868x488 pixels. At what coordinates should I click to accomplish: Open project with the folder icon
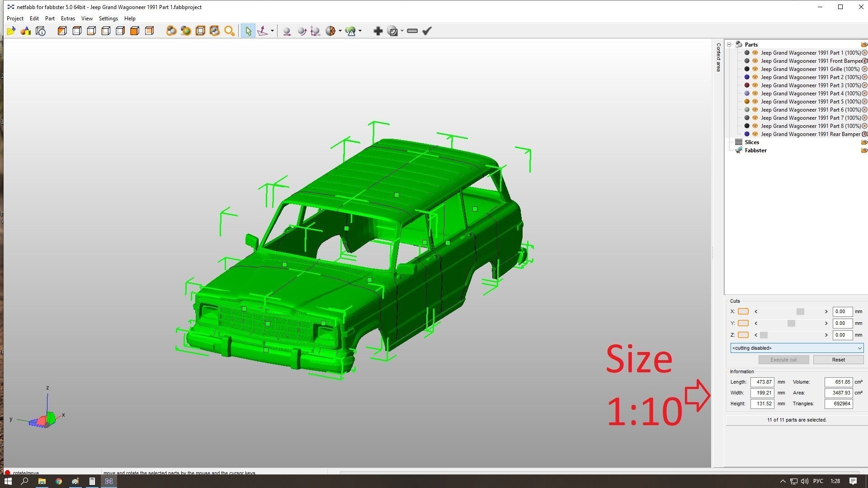pyautogui.click(x=11, y=31)
